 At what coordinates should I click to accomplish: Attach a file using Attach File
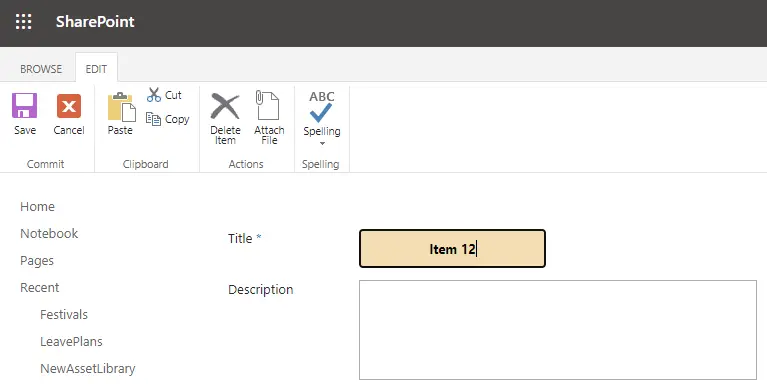pyautogui.click(x=269, y=117)
